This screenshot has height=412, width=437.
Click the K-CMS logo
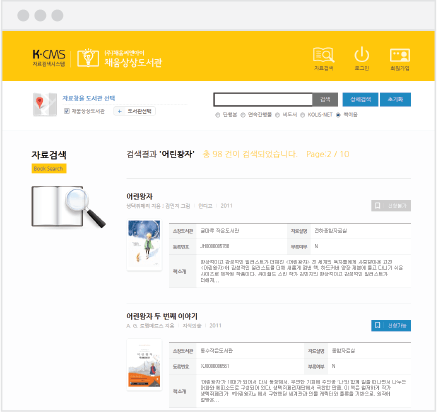49,58
